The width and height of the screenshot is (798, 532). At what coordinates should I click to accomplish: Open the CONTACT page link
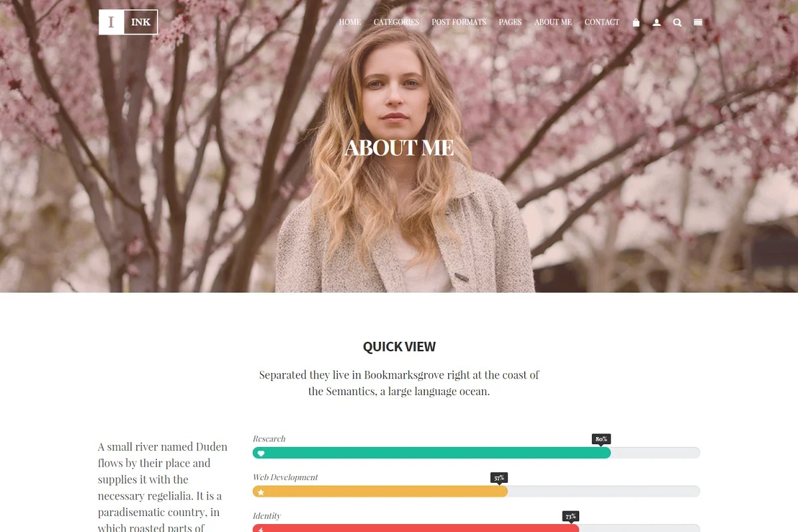click(x=602, y=22)
